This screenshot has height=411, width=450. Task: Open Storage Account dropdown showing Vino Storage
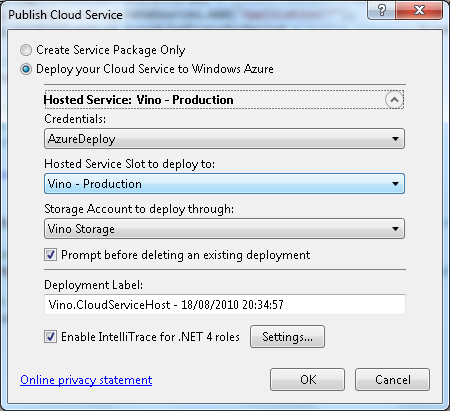(224, 229)
